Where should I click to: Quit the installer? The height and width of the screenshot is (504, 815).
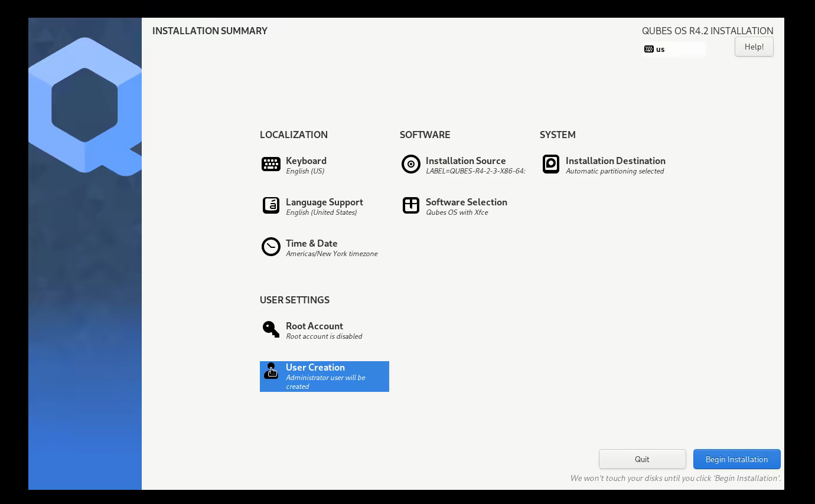point(642,459)
